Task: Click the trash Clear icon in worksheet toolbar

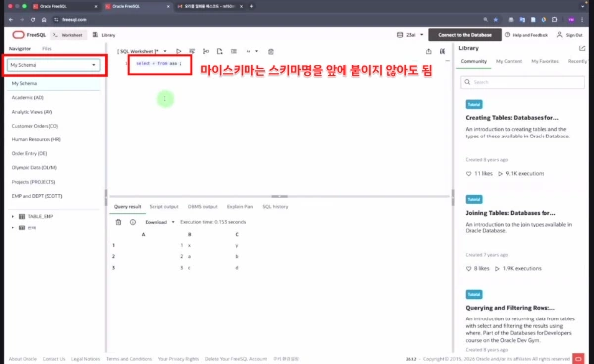Action: pos(271,52)
